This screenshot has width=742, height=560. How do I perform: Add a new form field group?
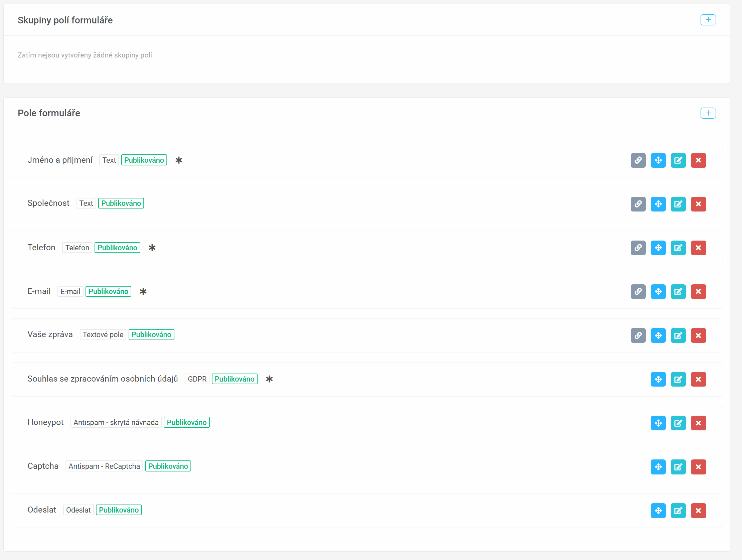tap(708, 20)
